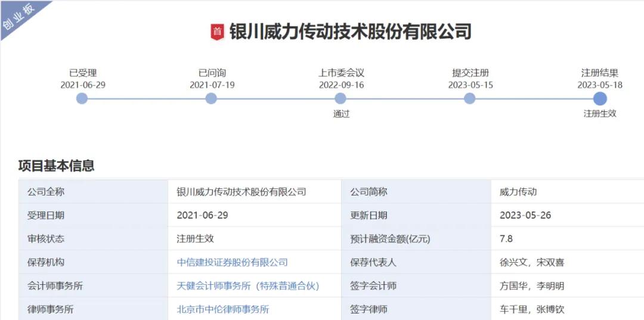Click the 预计融资金额(亿元) label
The height and width of the screenshot is (320, 644).
coord(390,239)
